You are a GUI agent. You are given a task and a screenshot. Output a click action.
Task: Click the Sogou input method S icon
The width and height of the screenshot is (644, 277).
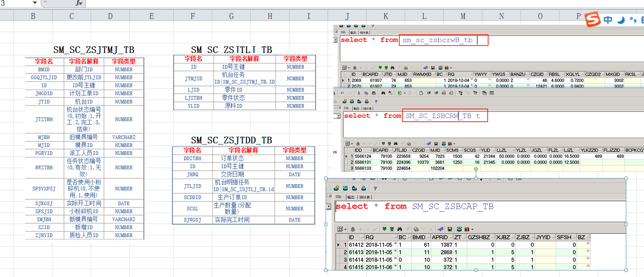pos(593,19)
